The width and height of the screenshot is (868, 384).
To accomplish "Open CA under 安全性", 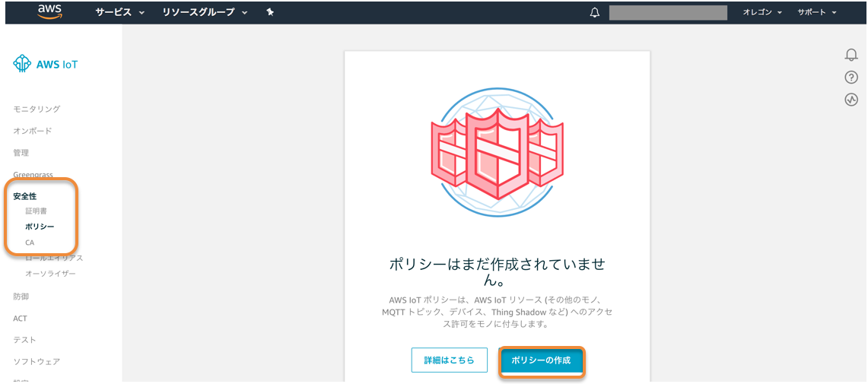I will (x=30, y=243).
